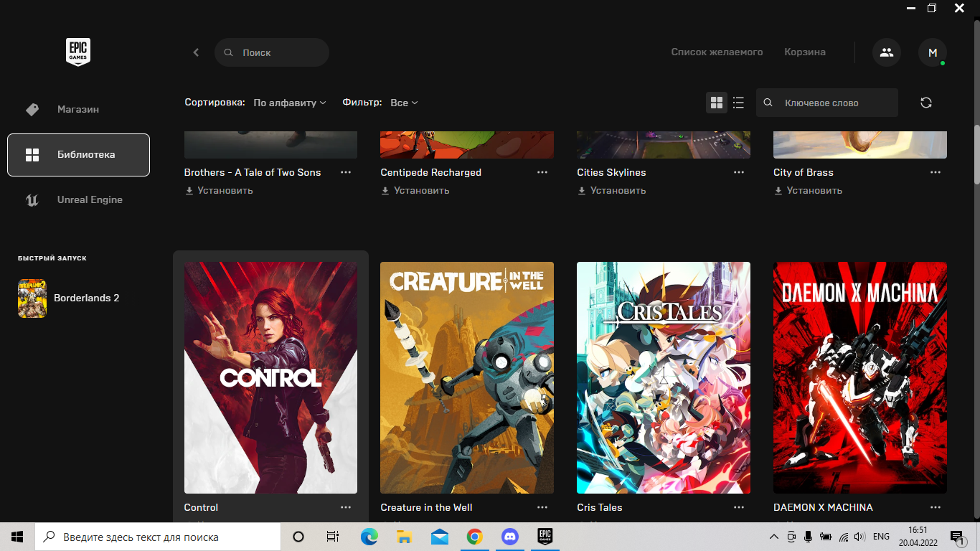Screen dimensions: 980x551
Task: Select the Control game cover
Action: pos(270,377)
